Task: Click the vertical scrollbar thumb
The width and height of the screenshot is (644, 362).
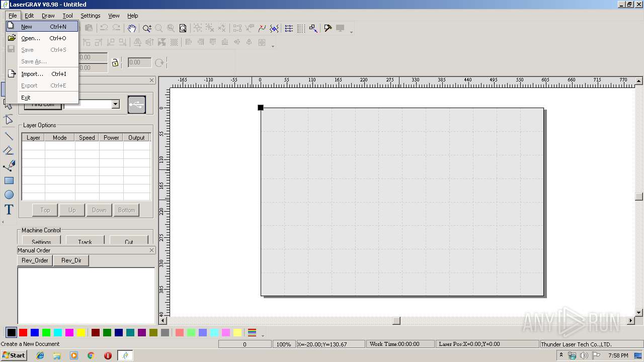Action: [x=639, y=197]
